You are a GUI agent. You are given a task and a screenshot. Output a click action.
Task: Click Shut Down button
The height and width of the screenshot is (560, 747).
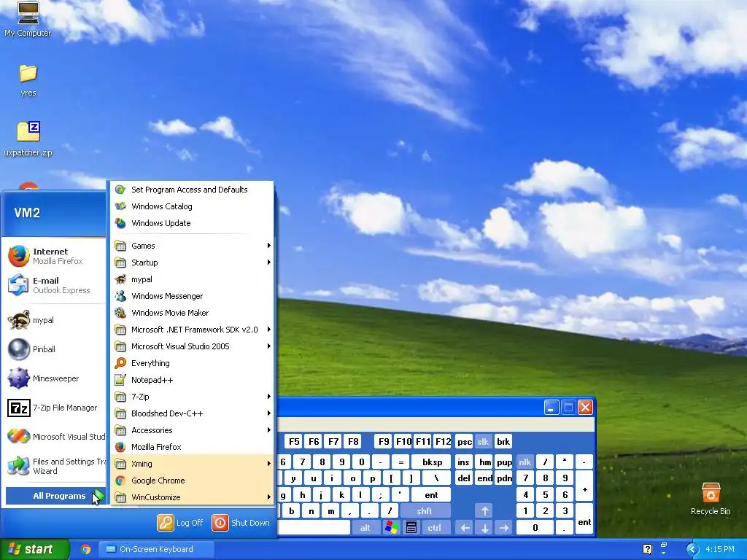[x=241, y=522]
